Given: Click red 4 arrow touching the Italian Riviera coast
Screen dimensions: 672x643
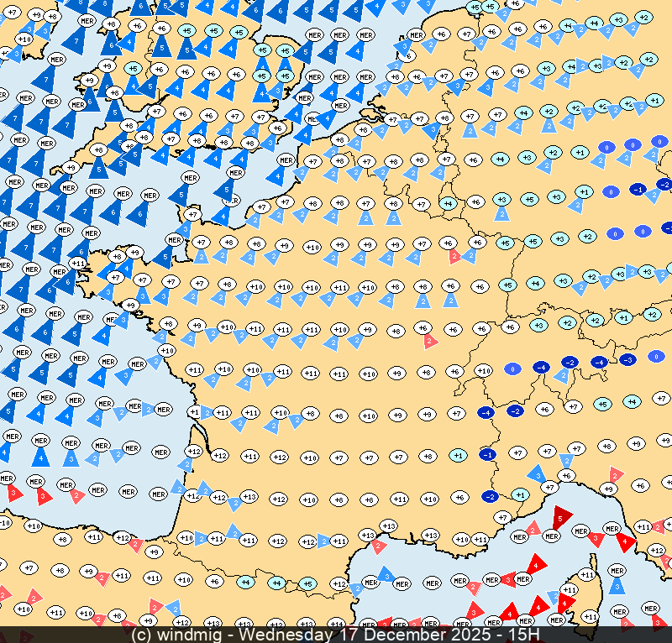Looking at the screenshot, I should tap(625, 542).
